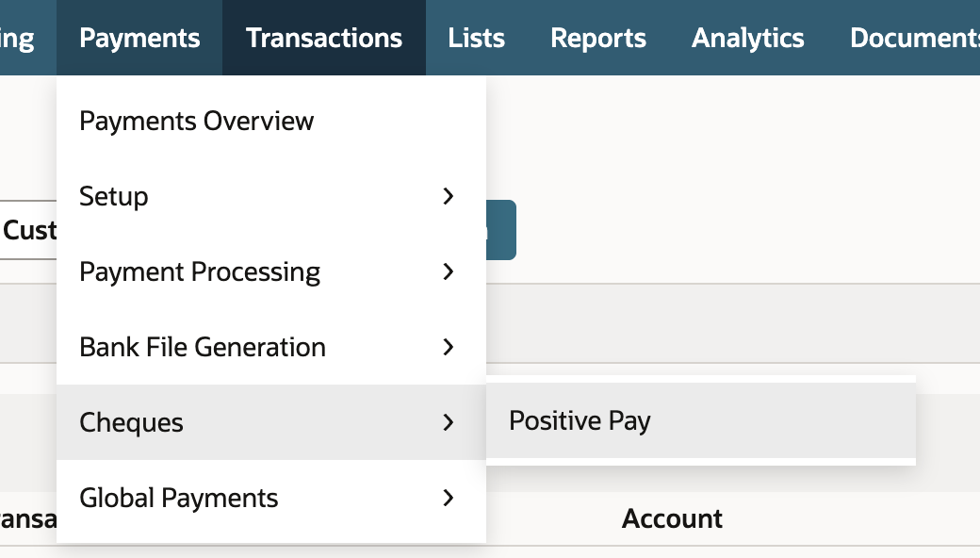Open the Payment Processing submenu item
Viewport: 980px width, 558px height.
tap(271, 271)
